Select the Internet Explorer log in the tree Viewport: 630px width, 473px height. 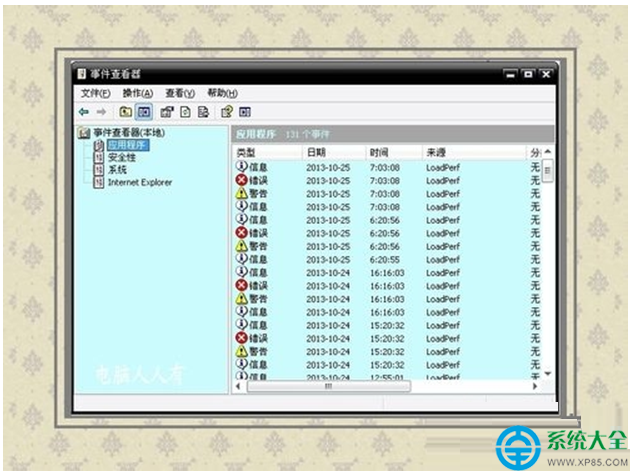coord(139,182)
